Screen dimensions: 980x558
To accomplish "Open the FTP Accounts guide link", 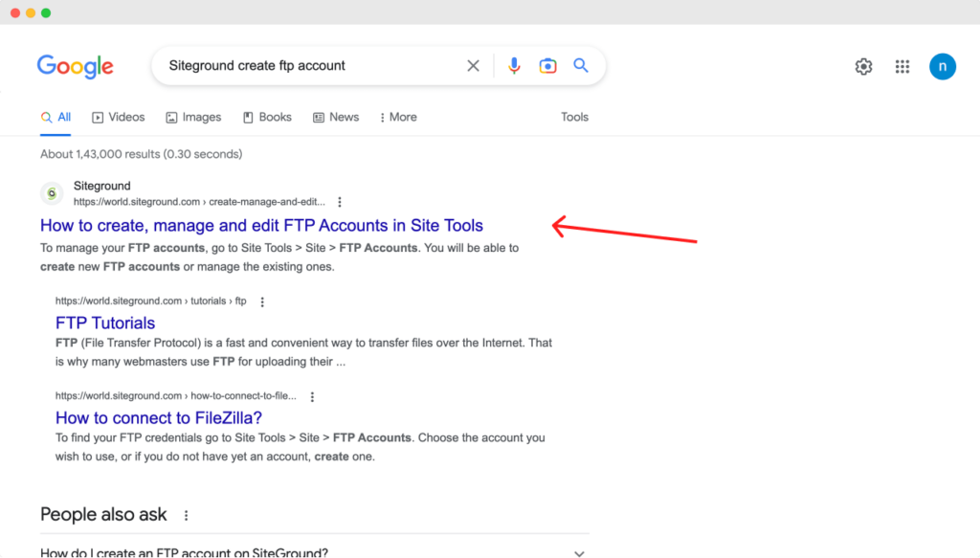I will (261, 225).
